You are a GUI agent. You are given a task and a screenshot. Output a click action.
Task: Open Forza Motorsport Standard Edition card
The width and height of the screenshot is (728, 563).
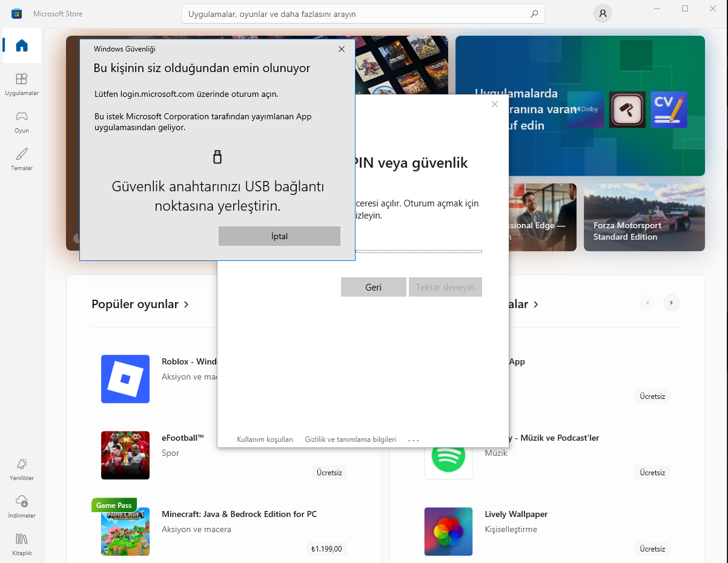pos(644,217)
